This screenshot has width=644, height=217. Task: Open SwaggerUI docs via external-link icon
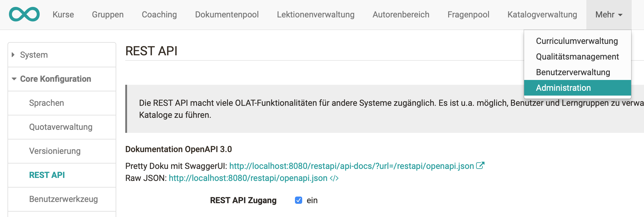click(x=481, y=165)
